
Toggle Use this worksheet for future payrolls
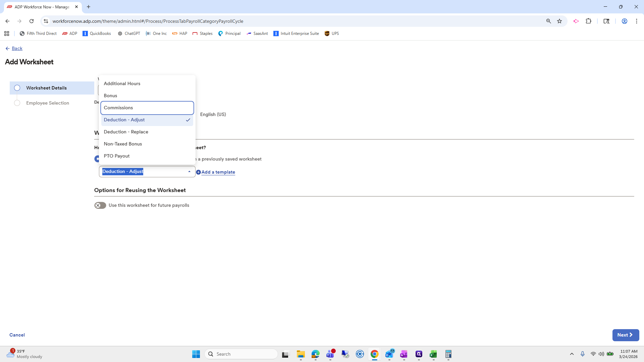(100, 205)
